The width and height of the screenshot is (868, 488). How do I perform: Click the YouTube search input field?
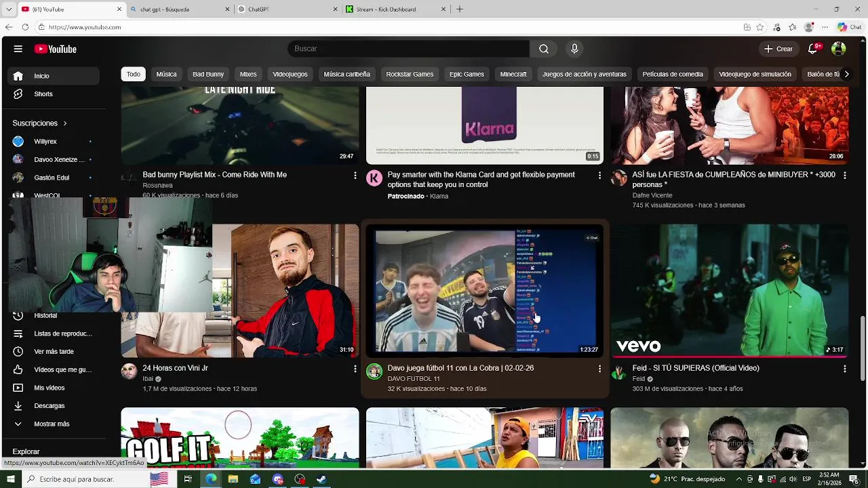tap(409, 49)
